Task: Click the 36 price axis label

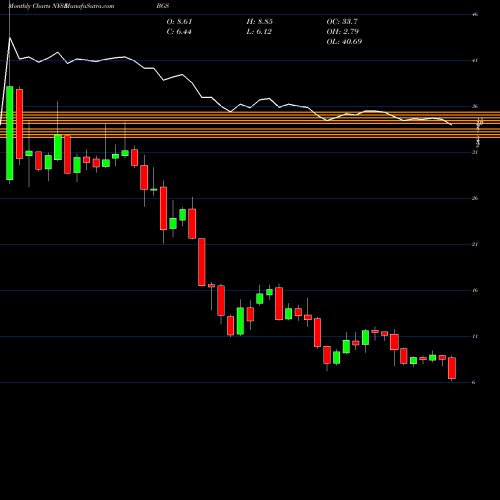Action: pyautogui.click(x=475, y=106)
